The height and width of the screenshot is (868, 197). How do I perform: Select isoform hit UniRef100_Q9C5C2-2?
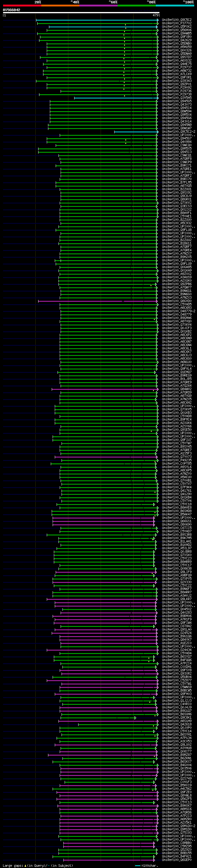pyautogui.click(x=179, y=132)
